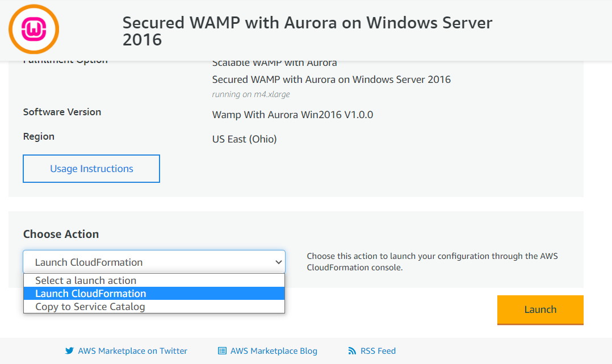Open the RSS Feed link

[378, 351]
